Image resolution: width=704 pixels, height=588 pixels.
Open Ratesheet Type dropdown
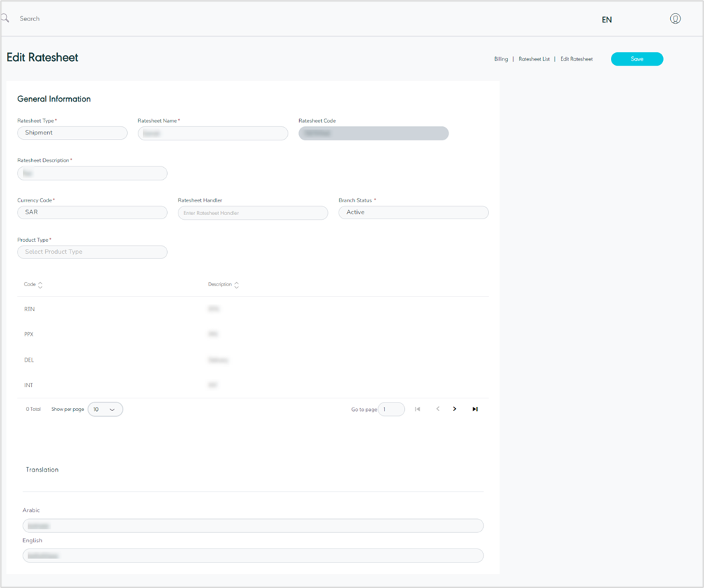(x=72, y=133)
